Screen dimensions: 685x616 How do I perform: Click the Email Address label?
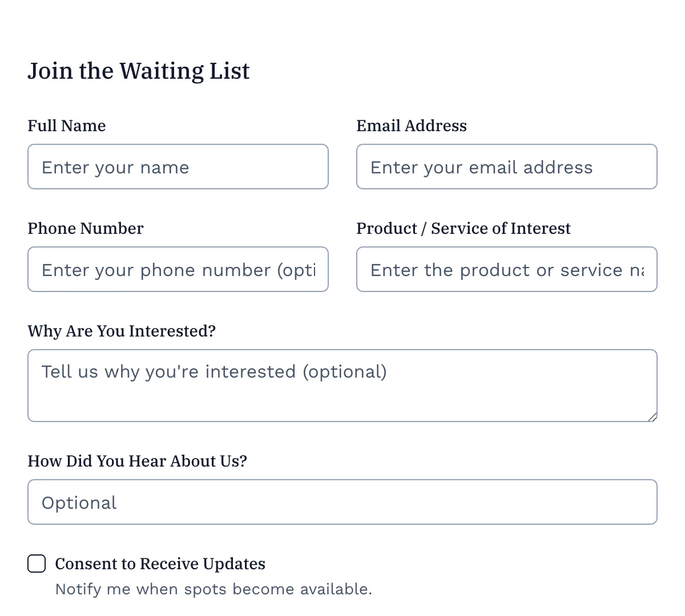click(411, 125)
